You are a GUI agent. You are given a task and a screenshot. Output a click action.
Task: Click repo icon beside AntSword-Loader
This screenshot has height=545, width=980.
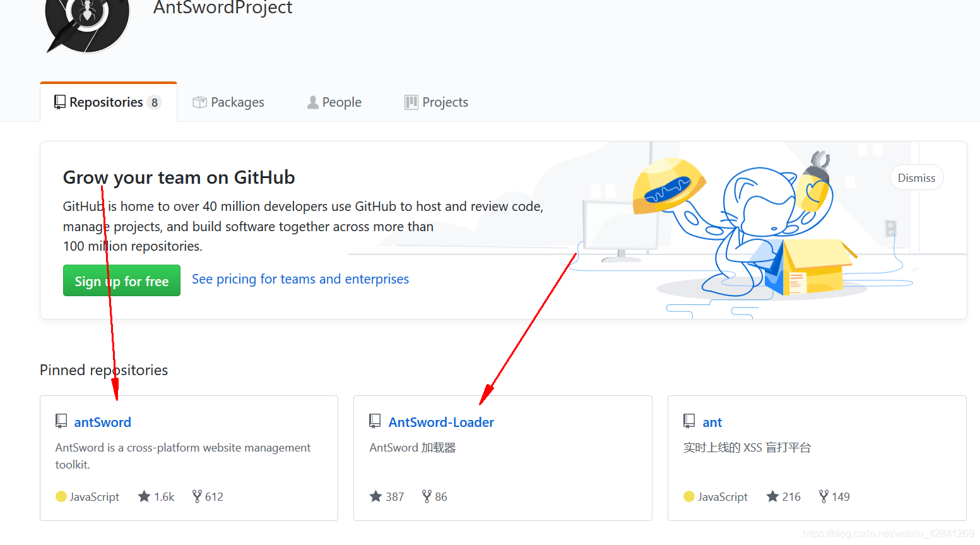coord(375,421)
